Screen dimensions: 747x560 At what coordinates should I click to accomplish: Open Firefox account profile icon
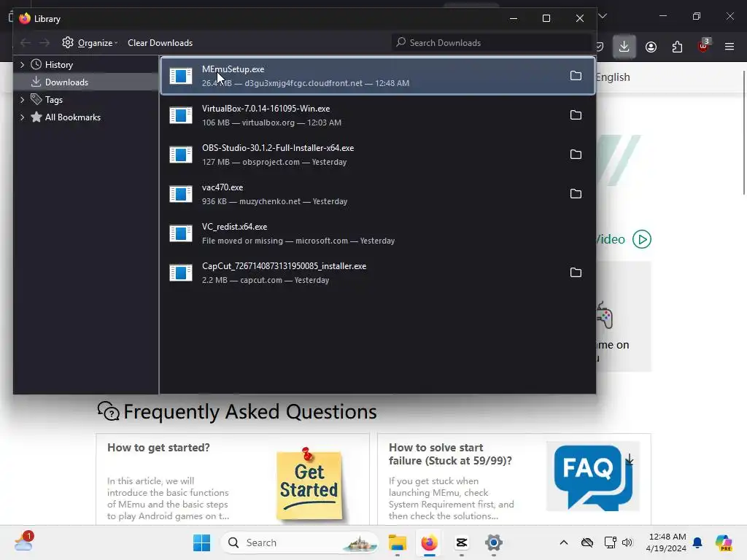651,47
